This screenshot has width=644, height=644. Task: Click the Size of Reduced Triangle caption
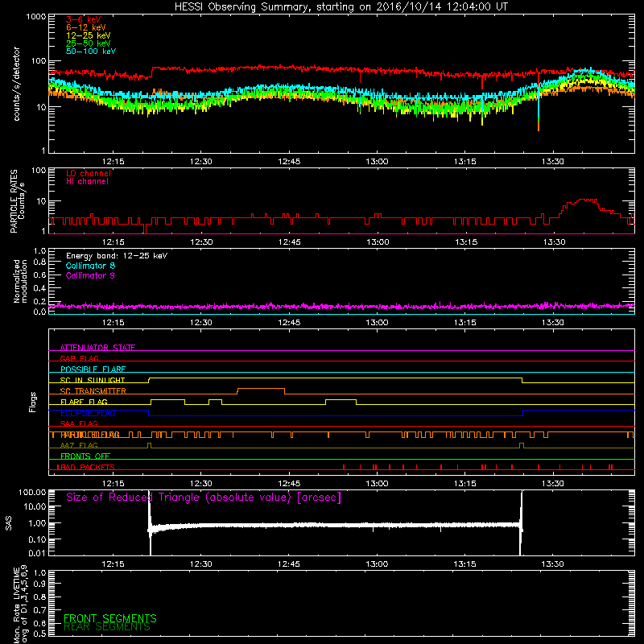[x=204, y=497]
